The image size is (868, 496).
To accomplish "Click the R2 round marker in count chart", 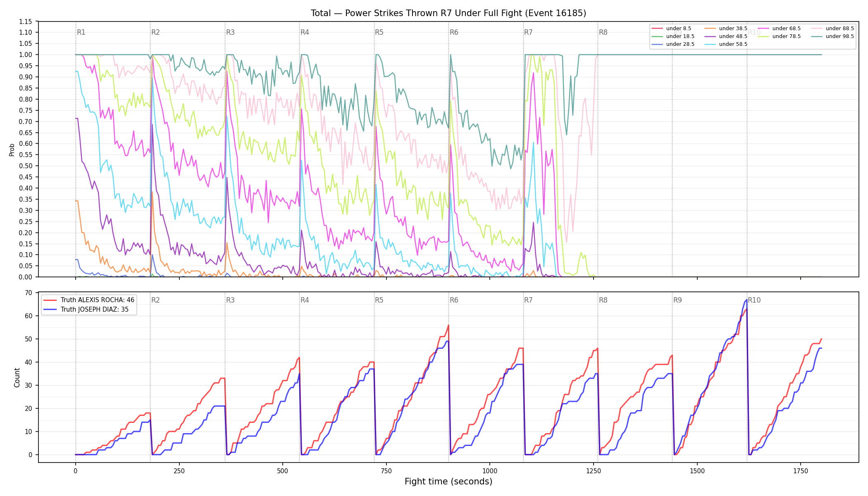I will pos(155,300).
